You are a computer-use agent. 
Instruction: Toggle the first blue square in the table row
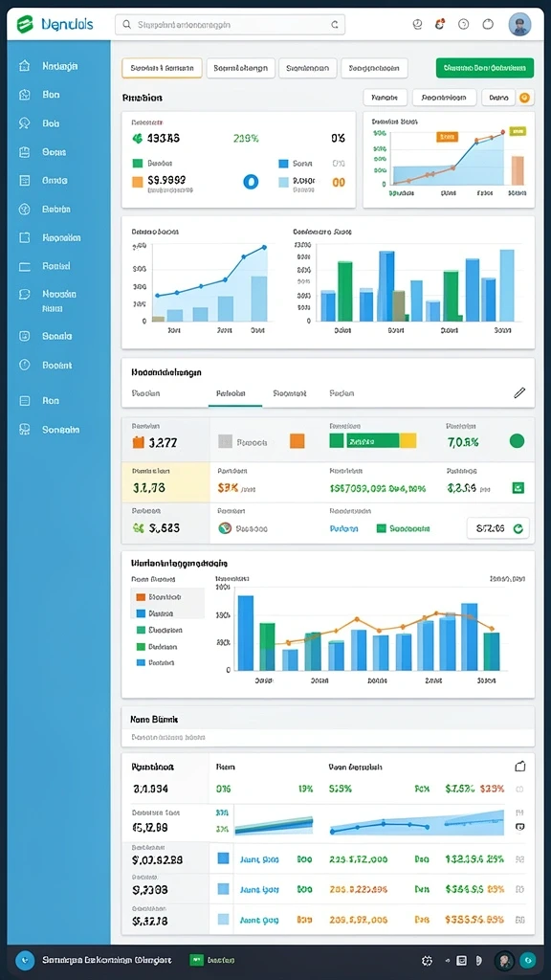coord(223,858)
